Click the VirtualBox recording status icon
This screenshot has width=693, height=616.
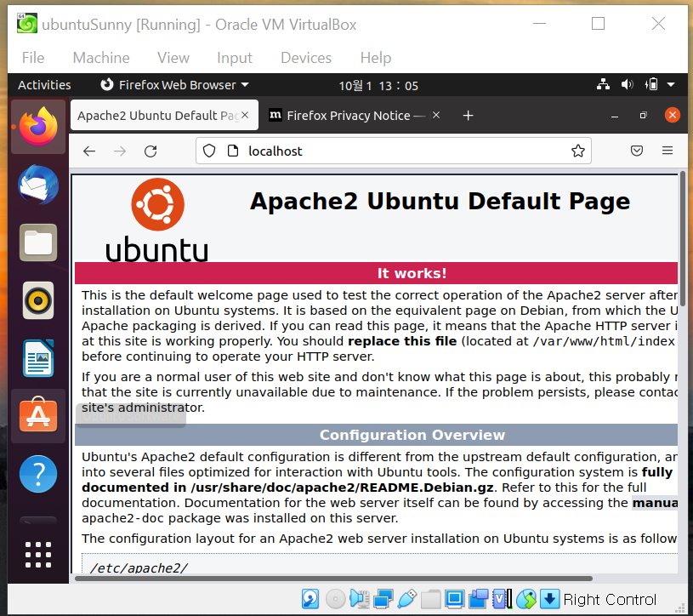pos(478,599)
